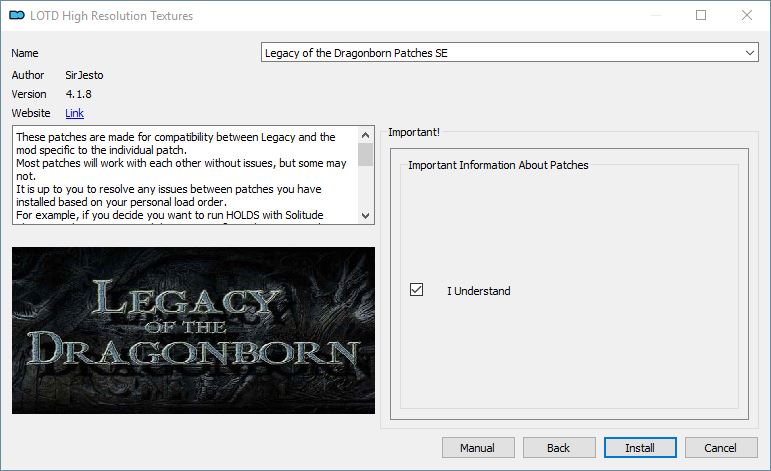Click inside the patch description text box
Screen dimensions: 771x471
(185, 176)
